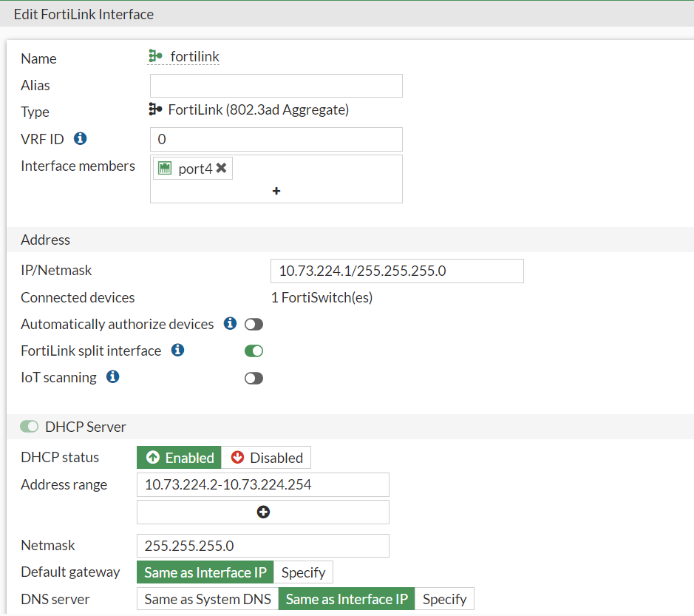Show info for FortiLink split interface
694x616 pixels.
point(177,351)
